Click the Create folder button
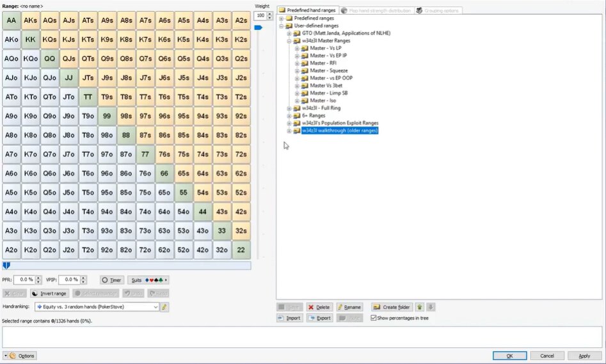The width and height of the screenshot is (606, 364). click(x=392, y=307)
